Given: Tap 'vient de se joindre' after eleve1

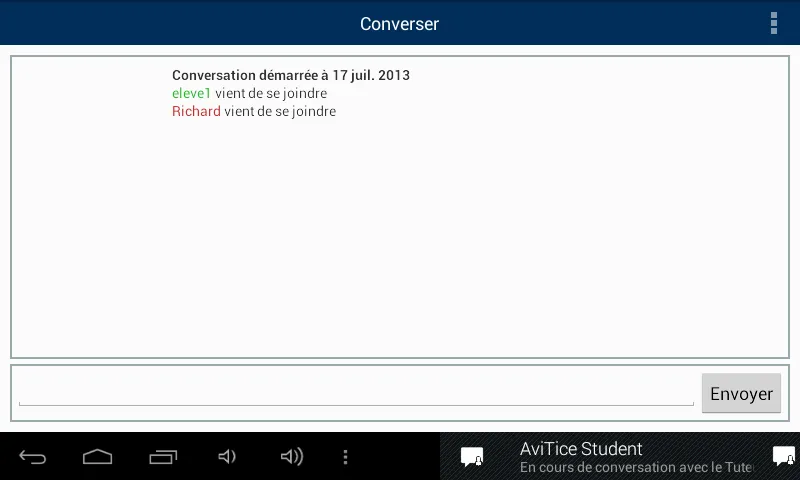Looking at the screenshot, I should click(x=271, y=93).
